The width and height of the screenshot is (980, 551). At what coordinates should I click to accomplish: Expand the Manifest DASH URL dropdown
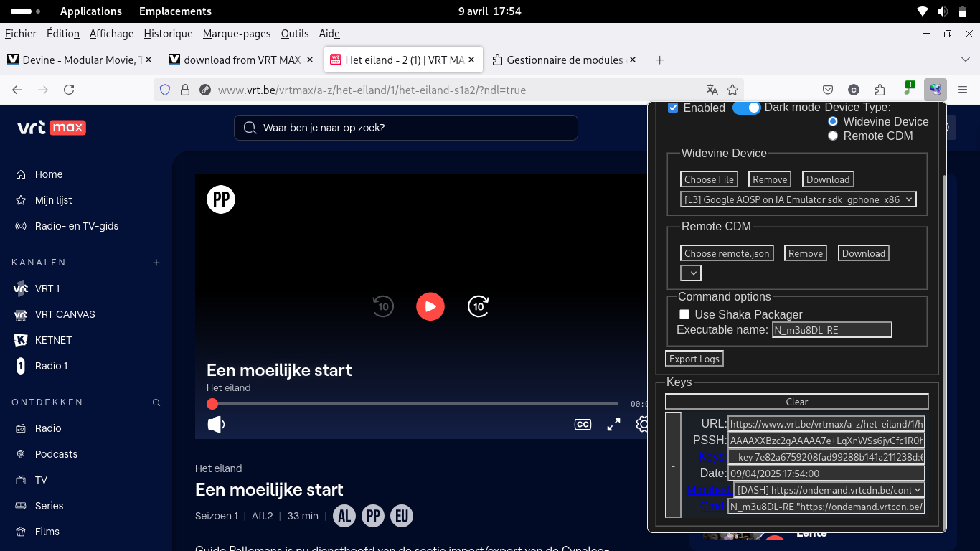point(829,490)
